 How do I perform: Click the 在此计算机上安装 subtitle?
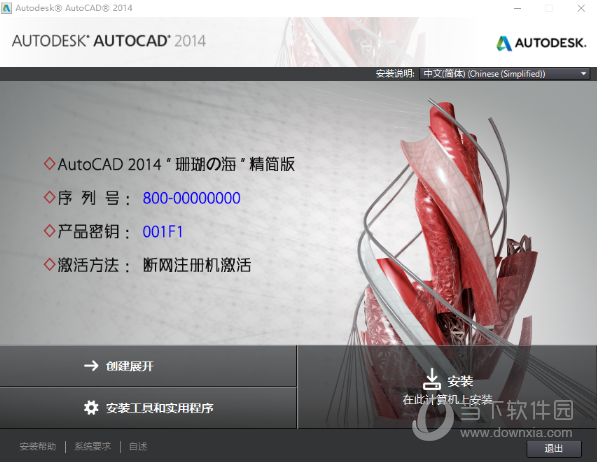click(448, 400)
